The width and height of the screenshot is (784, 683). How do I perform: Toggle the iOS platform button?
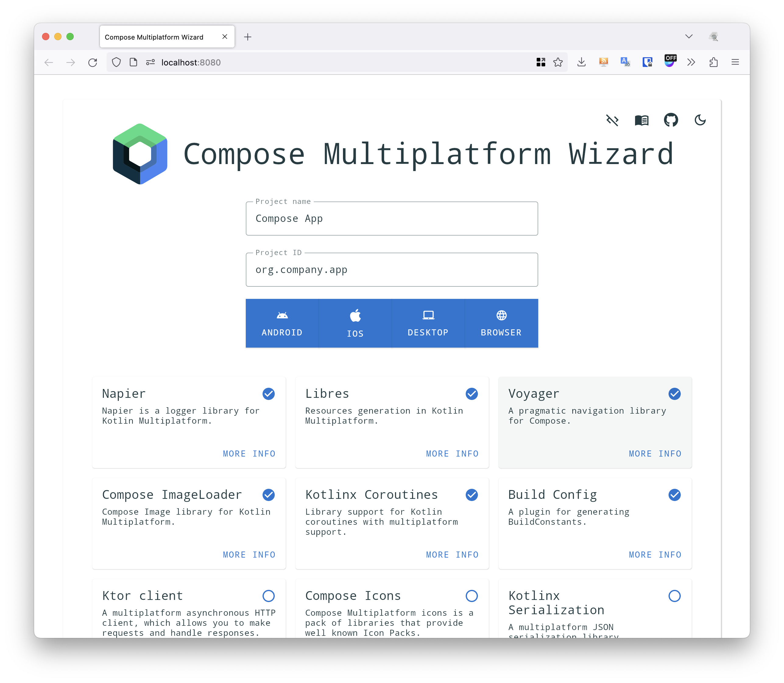355,323
